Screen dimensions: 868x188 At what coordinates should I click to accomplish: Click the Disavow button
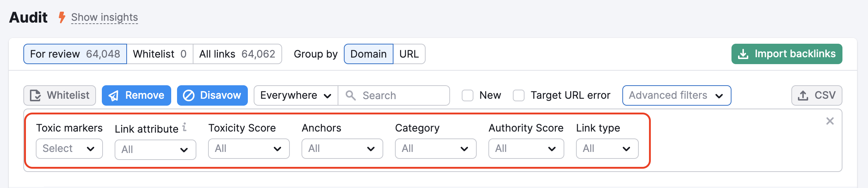(212, 95)
